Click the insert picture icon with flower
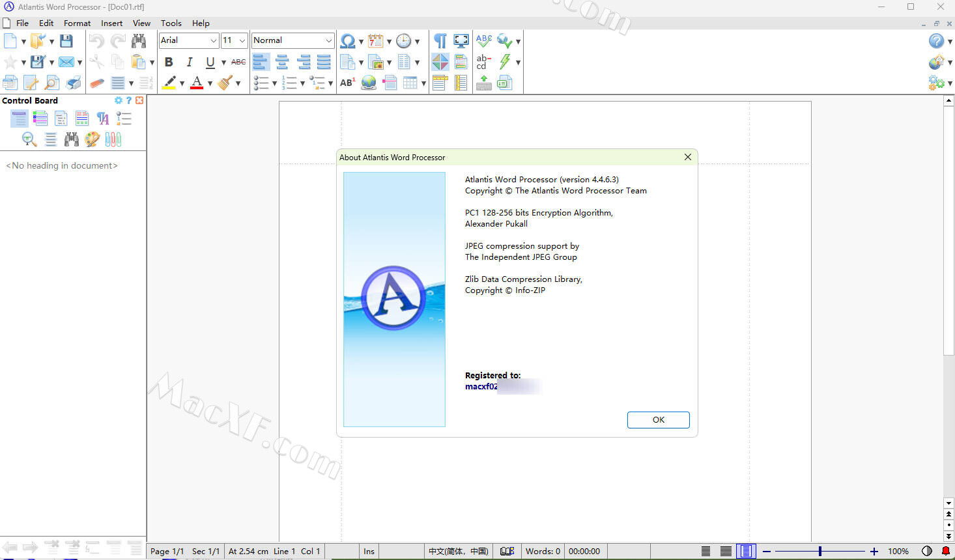 pos(376,62)
